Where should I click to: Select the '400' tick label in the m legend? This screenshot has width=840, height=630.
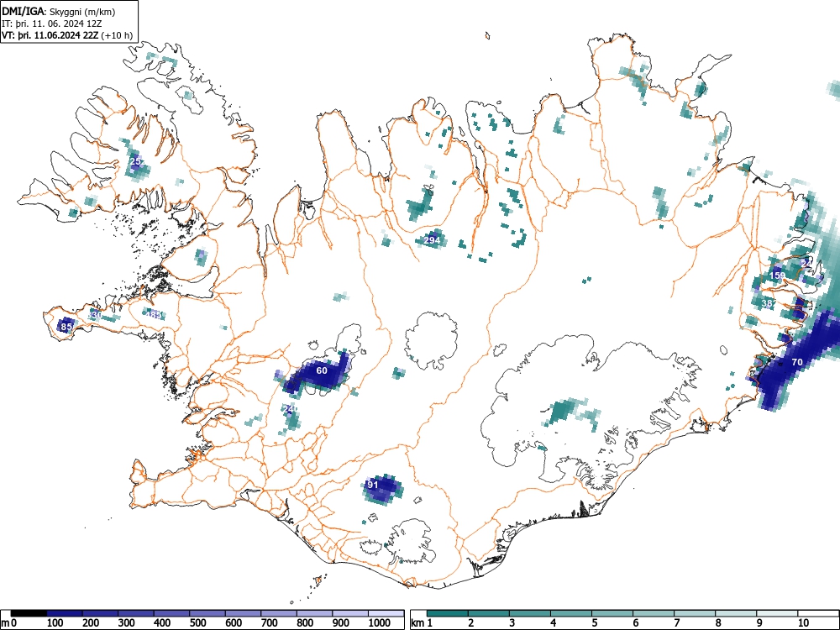click(162, 623)
